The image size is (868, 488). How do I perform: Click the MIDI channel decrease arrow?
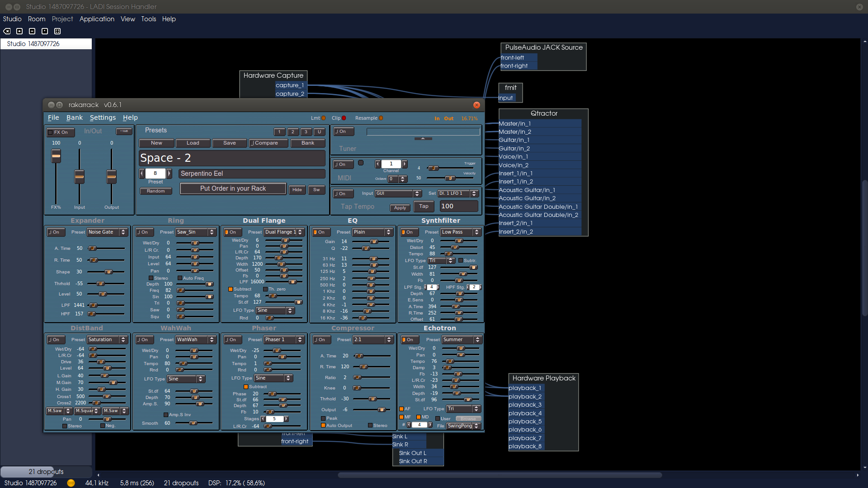(378, 164)
